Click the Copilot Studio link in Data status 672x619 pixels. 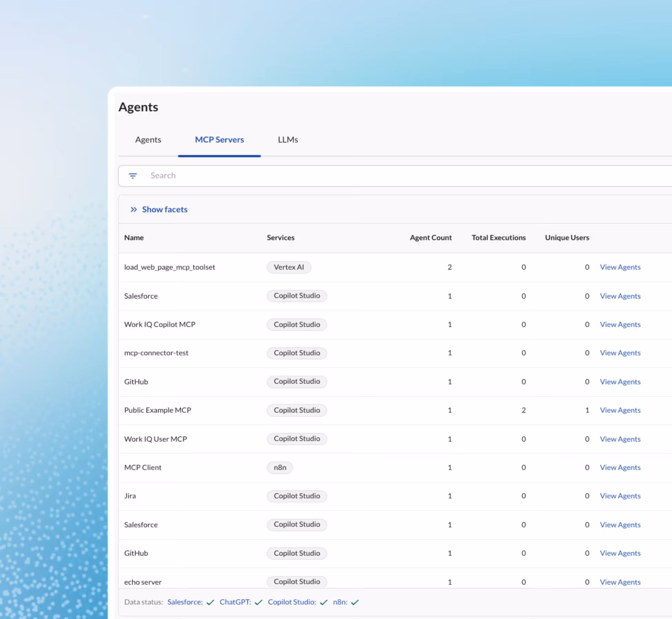[292, 602]
